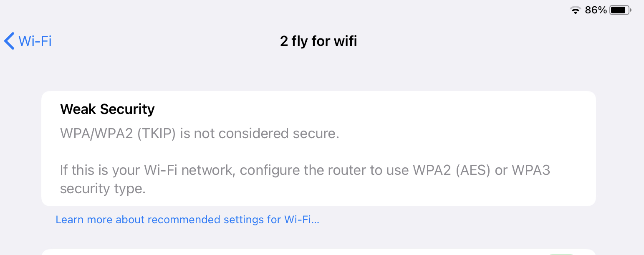Tap the partially visible card at bottom
Screen dimensions: 644x255
click(x=292, y=252)
